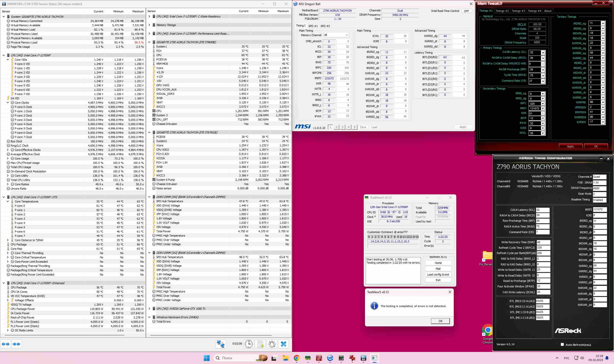
Task: Open Google Chrome from the taskbar
Action: (x=297, y=358)
